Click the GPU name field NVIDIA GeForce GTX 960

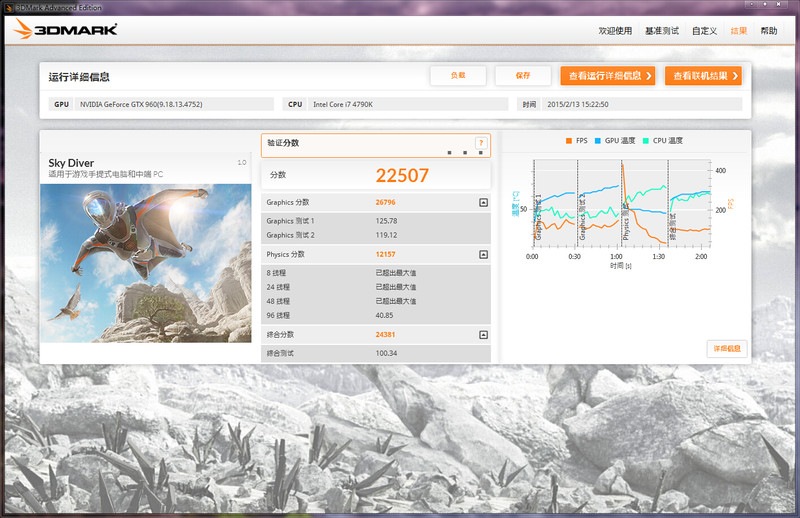[174, 104]
